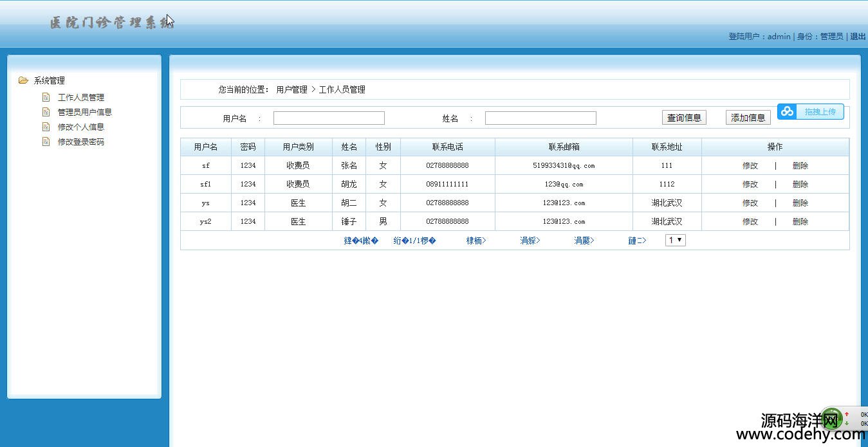Click username cell ys2
Viewport: 868px width, 447px height.
point(206,221)
